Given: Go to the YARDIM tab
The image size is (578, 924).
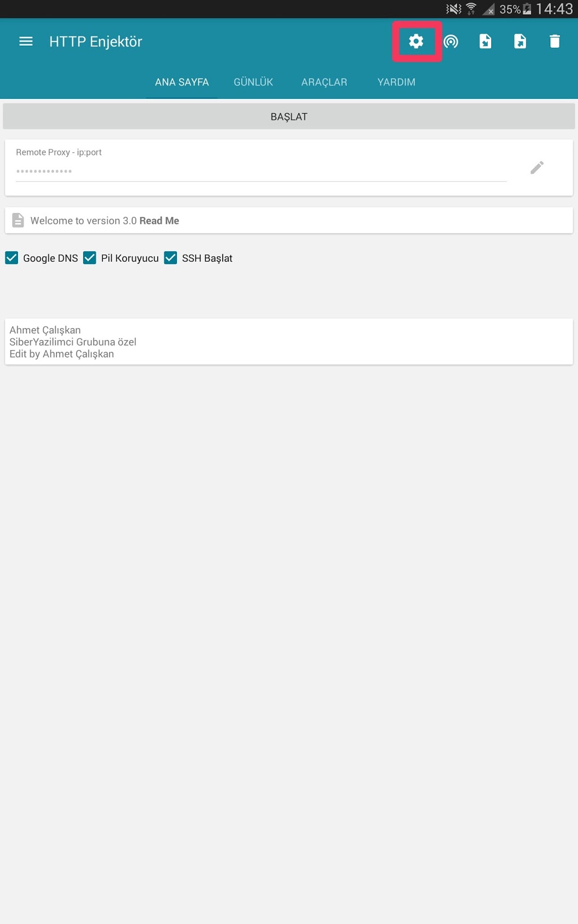Looking at the screenshot, I should click(x=397, y=82).
